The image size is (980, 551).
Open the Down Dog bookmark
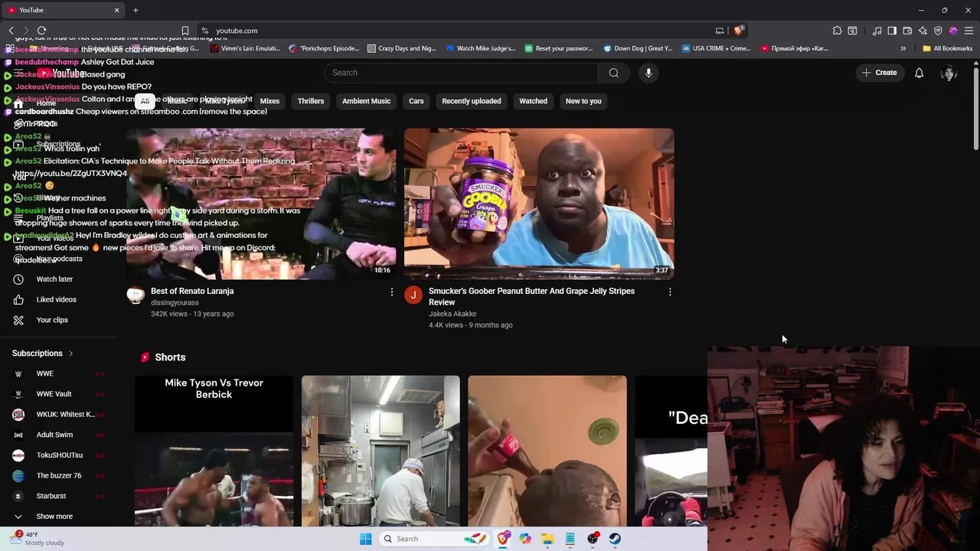coord(638,48)
